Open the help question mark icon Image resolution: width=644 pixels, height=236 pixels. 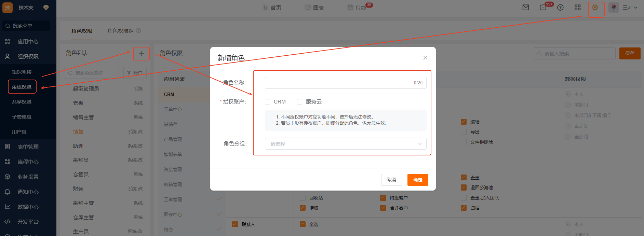(x=560, y=8)
